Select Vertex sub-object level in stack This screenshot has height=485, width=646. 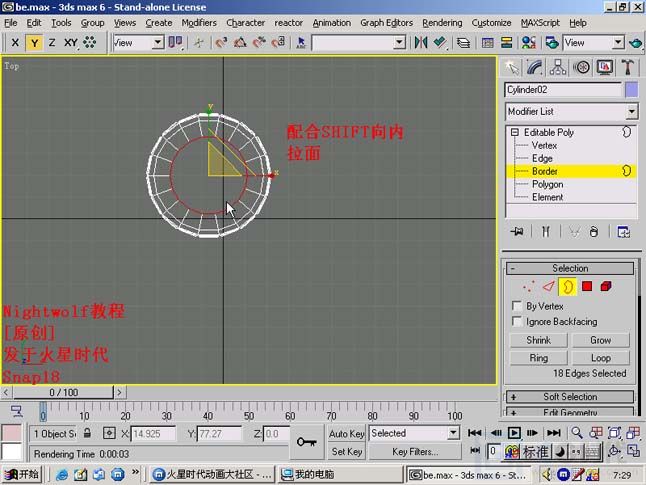point(544,145)
